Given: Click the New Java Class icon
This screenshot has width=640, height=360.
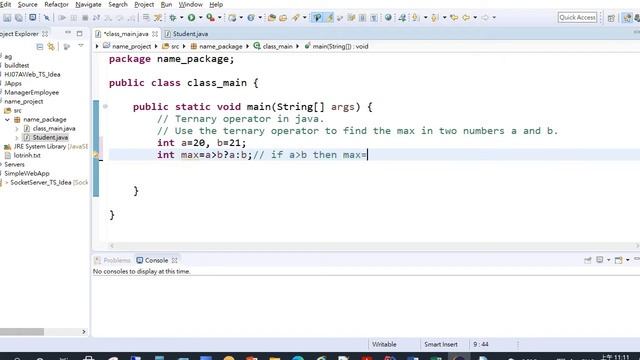Looking at the screenshot, I should tap(251, 18).
